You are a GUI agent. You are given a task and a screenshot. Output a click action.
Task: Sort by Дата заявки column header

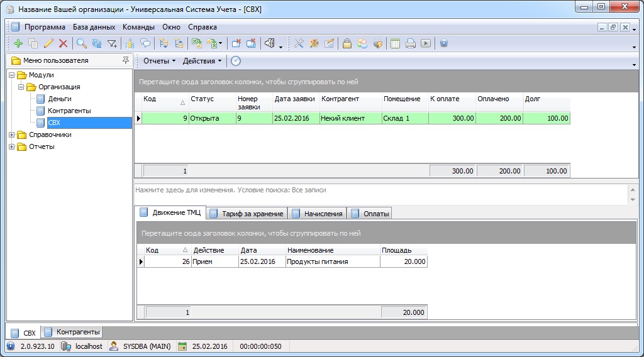(296, 102)
